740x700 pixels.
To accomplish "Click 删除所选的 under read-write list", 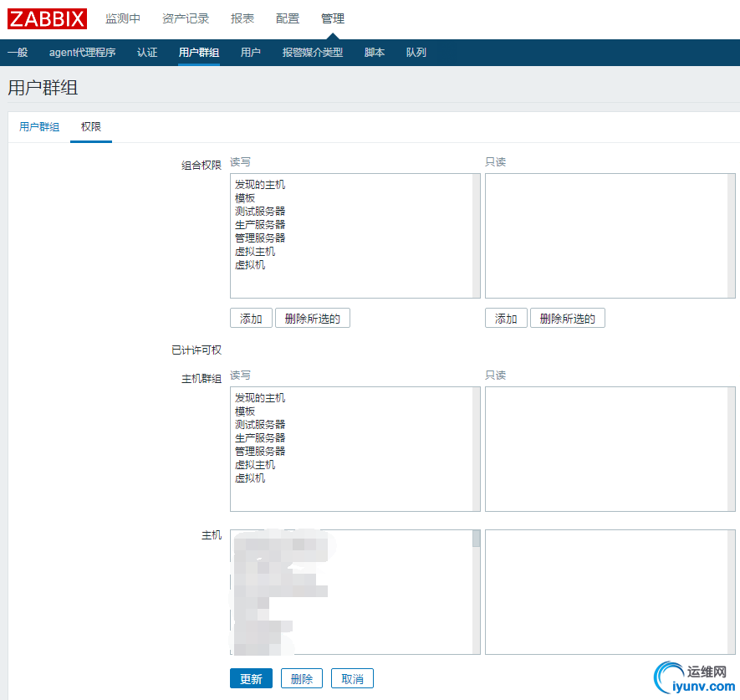I will pyautogui.click(x=313, y=319).
